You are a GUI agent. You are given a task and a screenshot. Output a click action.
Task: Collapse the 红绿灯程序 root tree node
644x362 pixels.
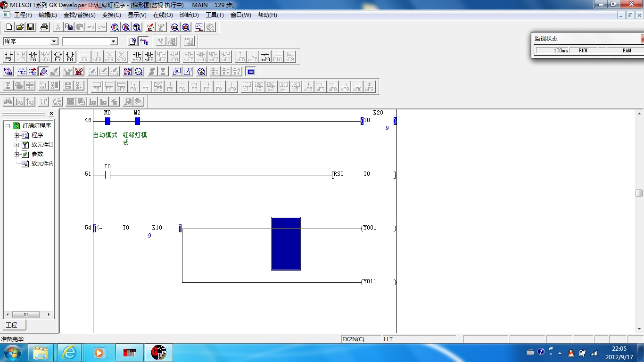click(8, 126)
